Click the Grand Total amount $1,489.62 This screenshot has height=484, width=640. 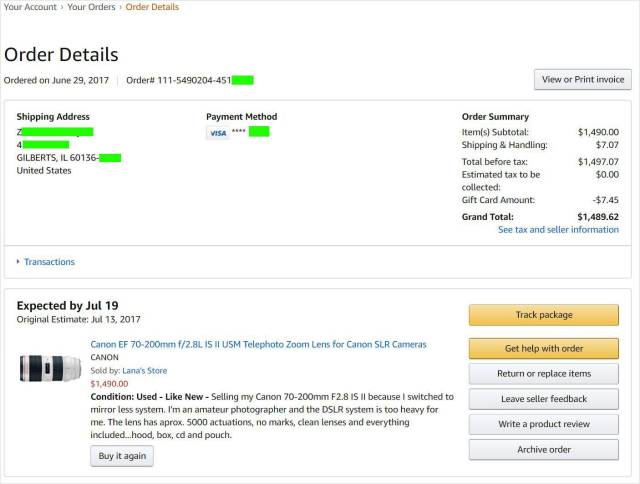(597, 216)
